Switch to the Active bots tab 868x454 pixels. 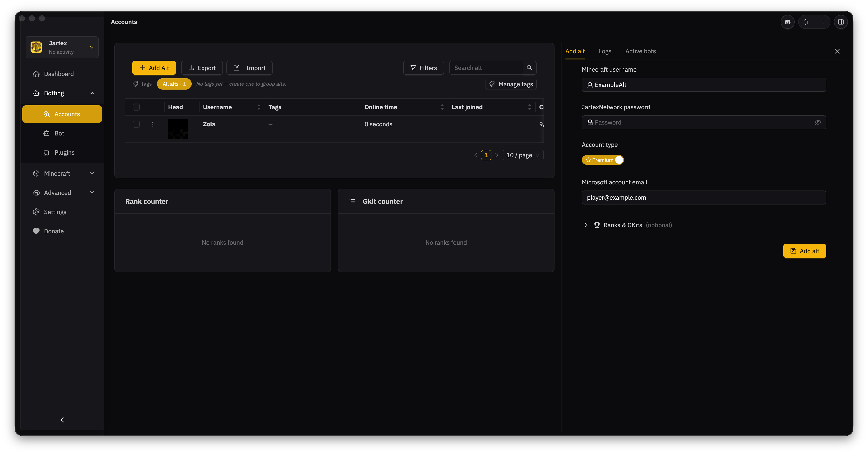[x=641, y=51]
